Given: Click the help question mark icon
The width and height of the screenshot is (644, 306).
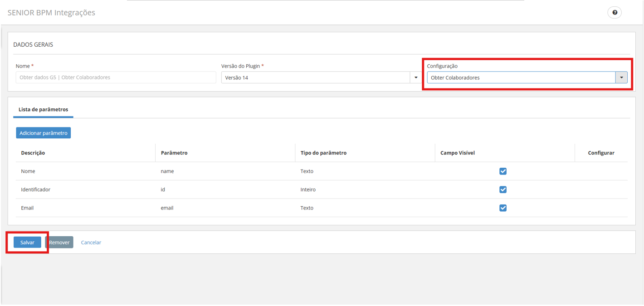Looking at the screenshot, I should coord(615,13).
